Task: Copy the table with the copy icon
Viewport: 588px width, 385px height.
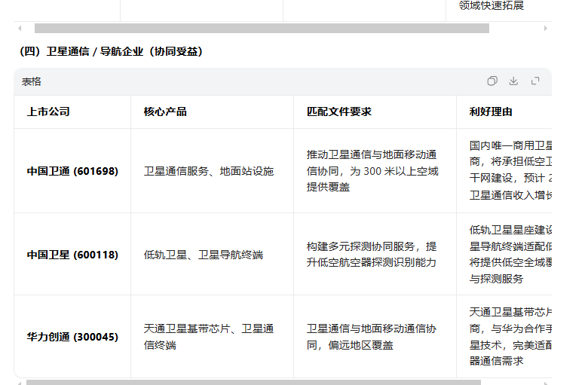Action: coord(492,81)
